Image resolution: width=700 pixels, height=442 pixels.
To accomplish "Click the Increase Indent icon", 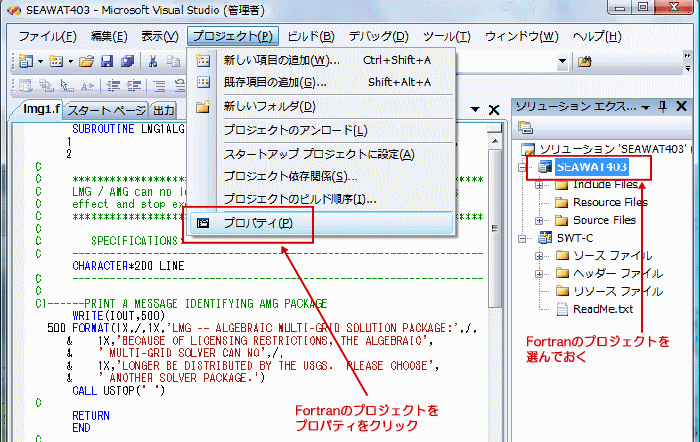I will pyautogui.click(x=134, y=85).
